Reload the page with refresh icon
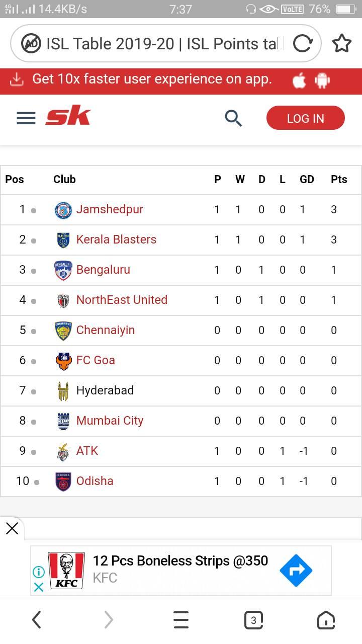362x644 pixels. (303, 44)
